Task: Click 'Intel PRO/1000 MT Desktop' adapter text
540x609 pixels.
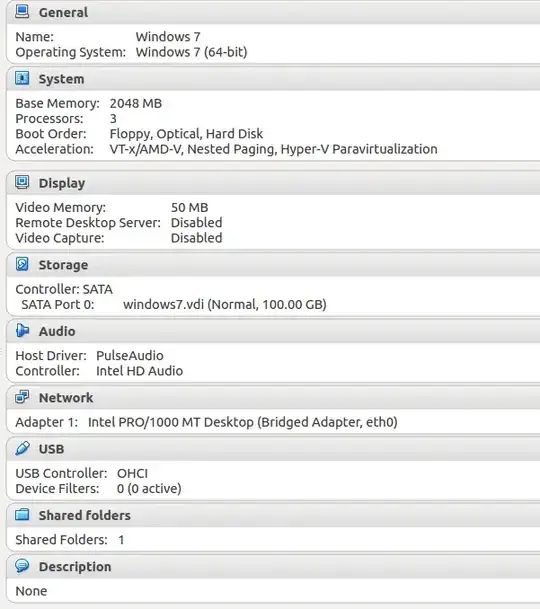Action: pyautogui.click(x=171, y=422)
